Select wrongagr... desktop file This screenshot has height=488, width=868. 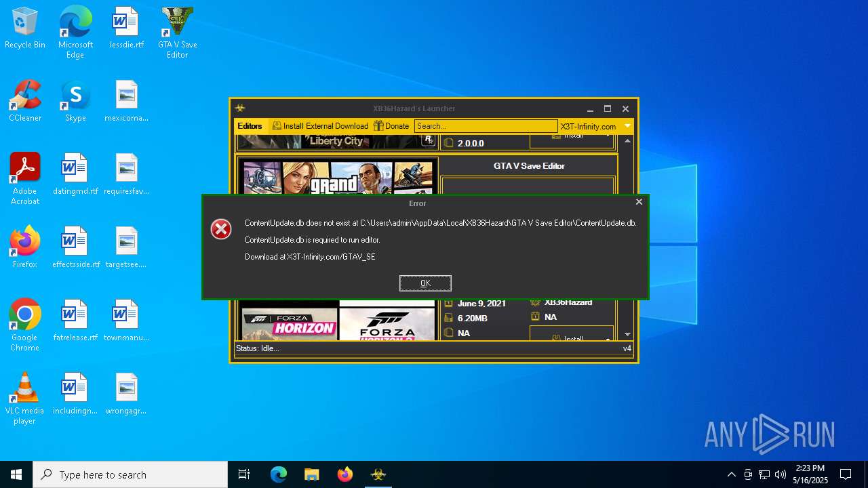click(126, 394)
